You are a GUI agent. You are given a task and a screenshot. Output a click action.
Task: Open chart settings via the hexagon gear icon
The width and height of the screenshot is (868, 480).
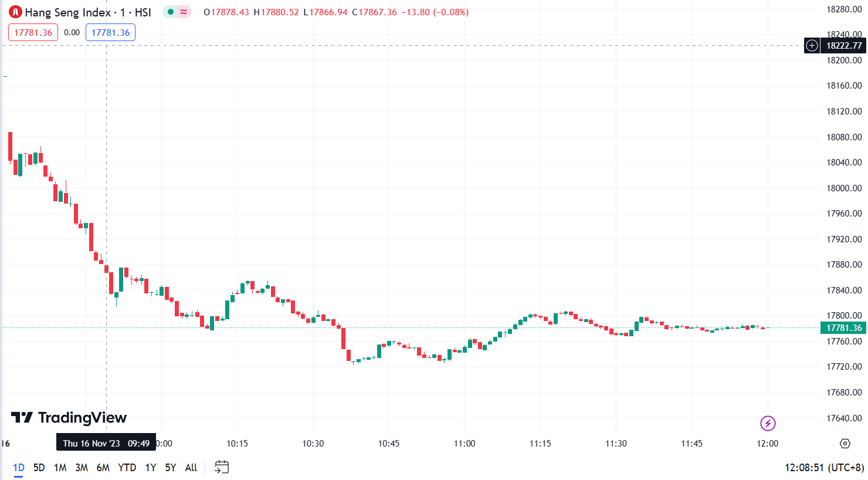845,444
